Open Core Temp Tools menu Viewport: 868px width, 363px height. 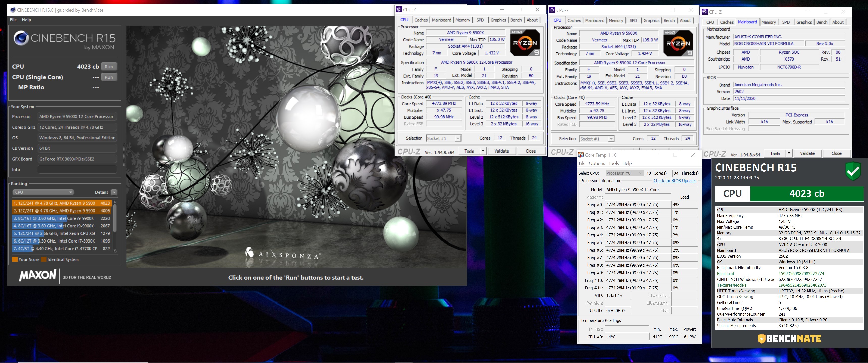click(x=614, y=163)
